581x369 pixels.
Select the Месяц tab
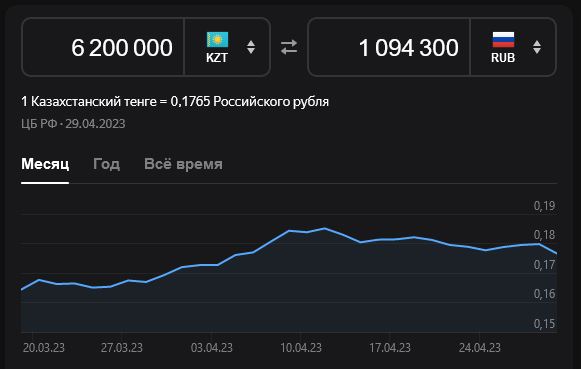click(x=45, y=164)
